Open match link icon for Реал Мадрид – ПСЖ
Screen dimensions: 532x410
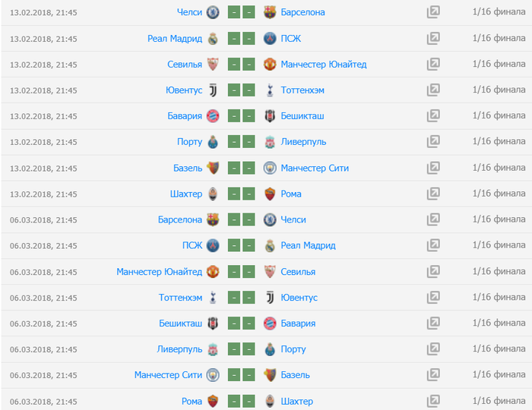[x=433, y=38]
